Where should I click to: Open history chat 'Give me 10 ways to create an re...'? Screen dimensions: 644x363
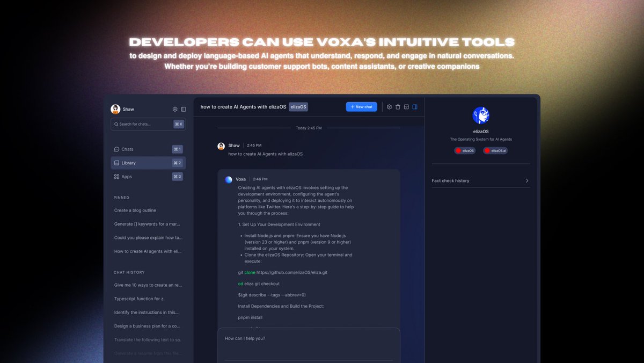(x=148, y=286)
